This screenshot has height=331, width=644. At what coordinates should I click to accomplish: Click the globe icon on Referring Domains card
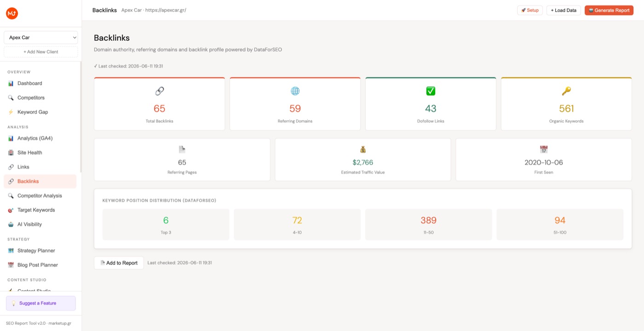(295, 91)
